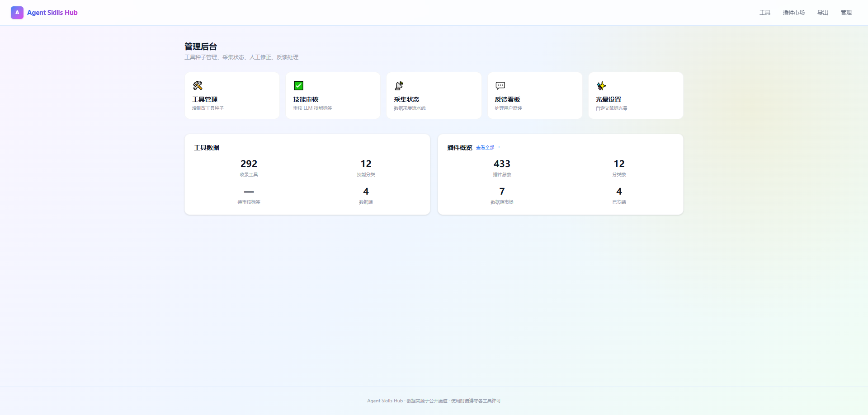Click the 433 插件总数 count
Image resolution: width=868 pixels, height=415 pixels.
502,163
